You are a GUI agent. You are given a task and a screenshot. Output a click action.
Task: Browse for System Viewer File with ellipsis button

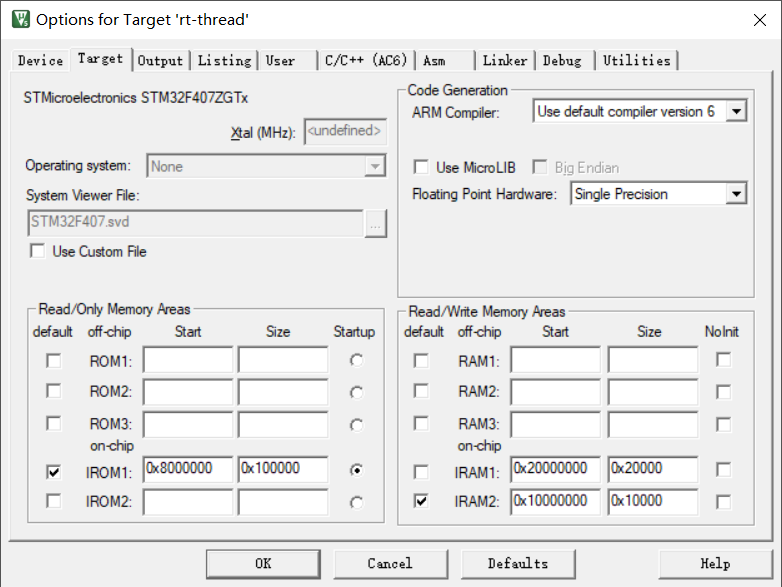tap(376, 223)
